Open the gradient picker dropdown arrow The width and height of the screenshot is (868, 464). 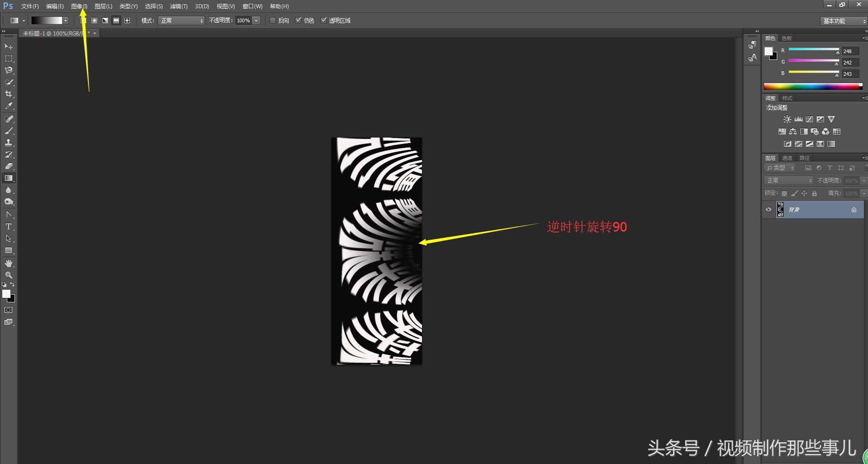66,20
